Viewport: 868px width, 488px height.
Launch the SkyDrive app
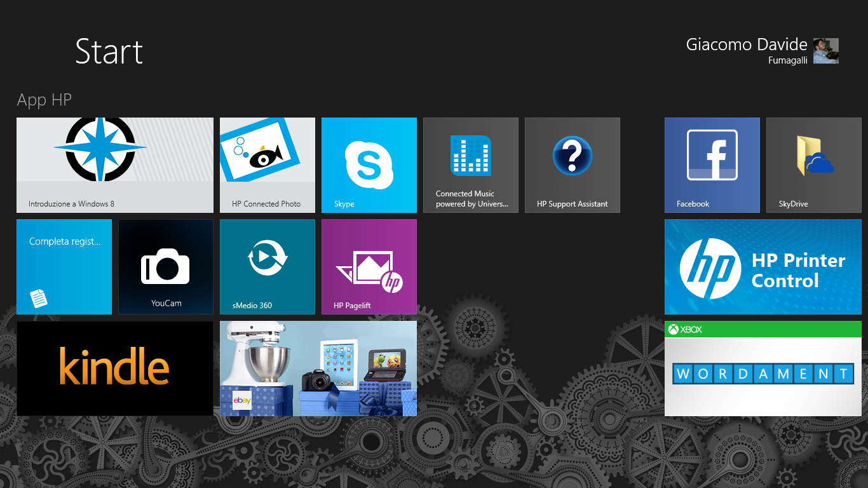(x=814, y=165)
